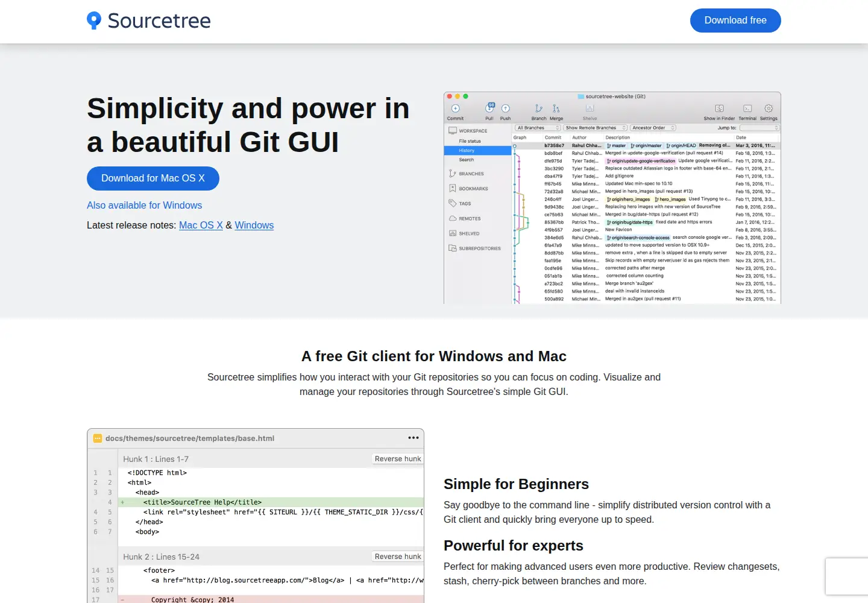Click the Shelve toolbar icon
Image resolution: width=868 pixels, height=603 pixels.
(x=590, y=109)
